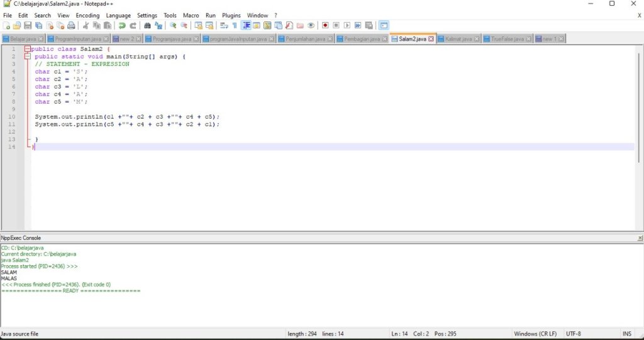Viewport: 644px width, 340px height.
Task: Click the Undo toolbar icon
Action: 122,26
